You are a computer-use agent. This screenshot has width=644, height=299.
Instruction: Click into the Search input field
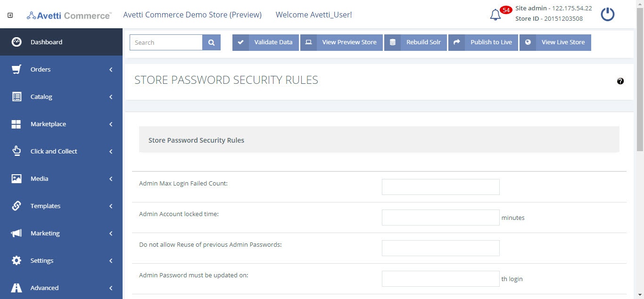click(x=166, y=42)
